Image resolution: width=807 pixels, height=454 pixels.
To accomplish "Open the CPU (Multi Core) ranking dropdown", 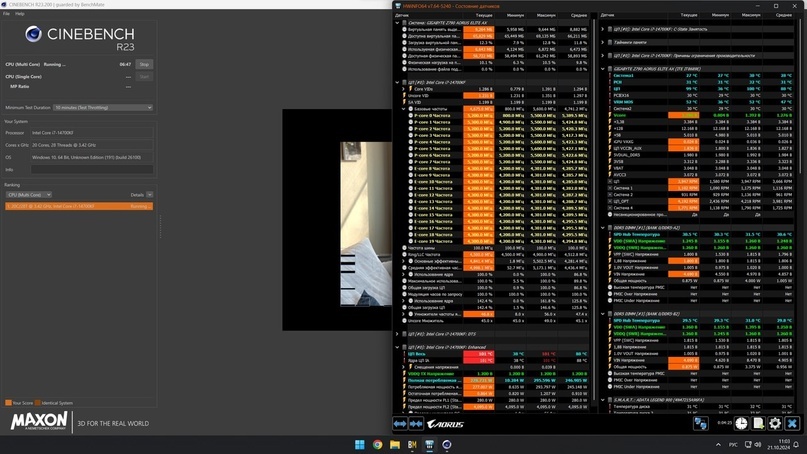I will [x=29, y=195].
